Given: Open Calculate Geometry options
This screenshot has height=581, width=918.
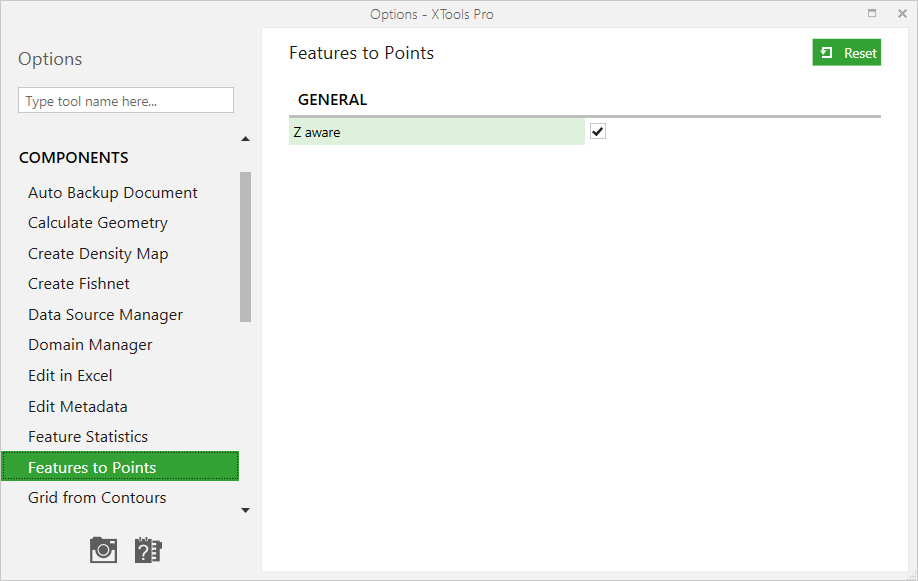Looking at the screenshot, I should [98, 223].
